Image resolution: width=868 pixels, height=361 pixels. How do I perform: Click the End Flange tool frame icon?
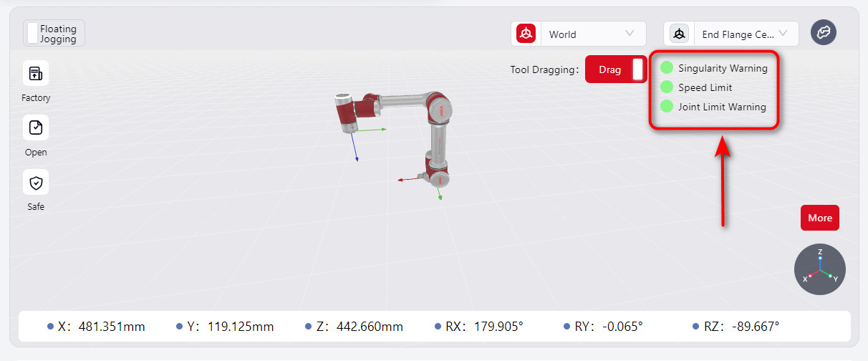pos(679,34)
